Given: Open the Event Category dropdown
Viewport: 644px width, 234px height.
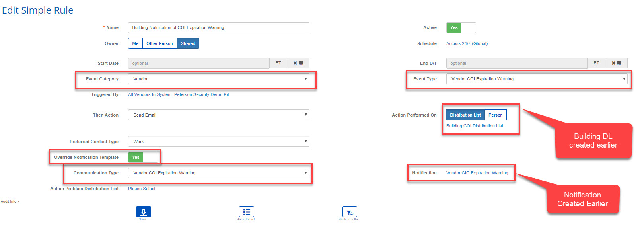Looking at the screenshot, I should (x=218, y=79).
